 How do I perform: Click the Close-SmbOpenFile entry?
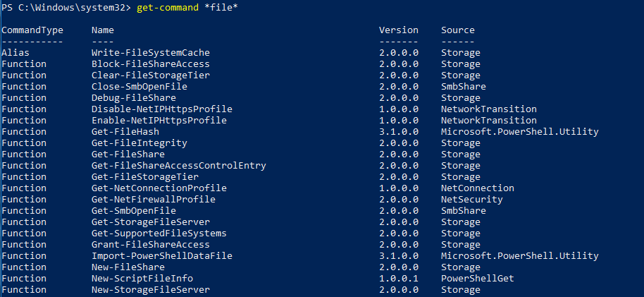tap(140, 87)
